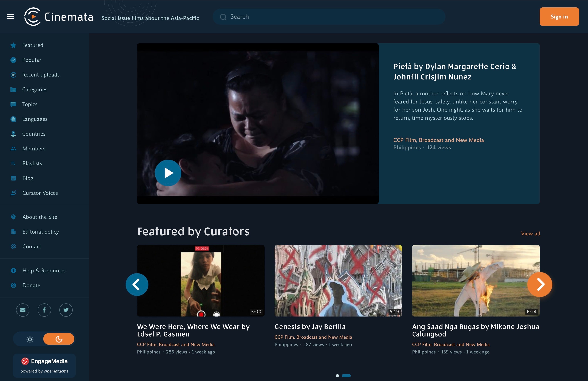Open the search field magnifier
Screen dimensions: 588x381
coord(223,17)
